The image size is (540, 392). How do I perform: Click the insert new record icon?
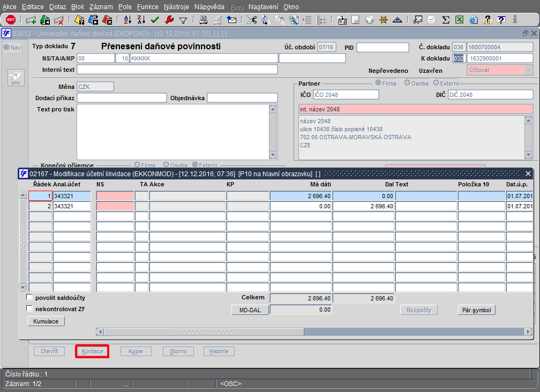click(31, 20)
